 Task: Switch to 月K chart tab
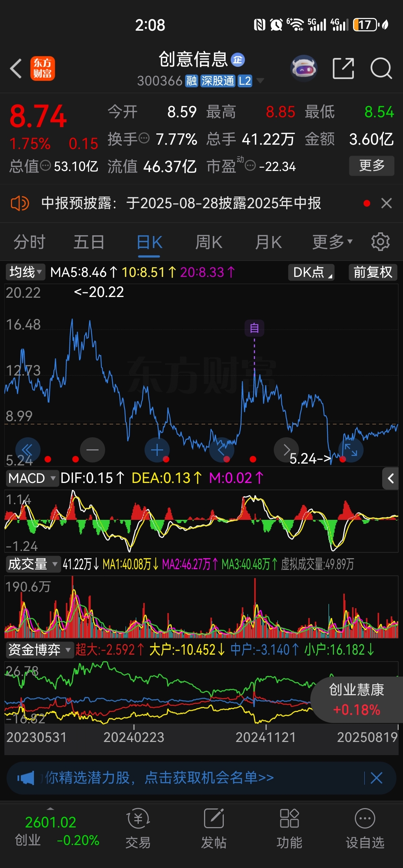pyautogui.click(x=269, y=242)
